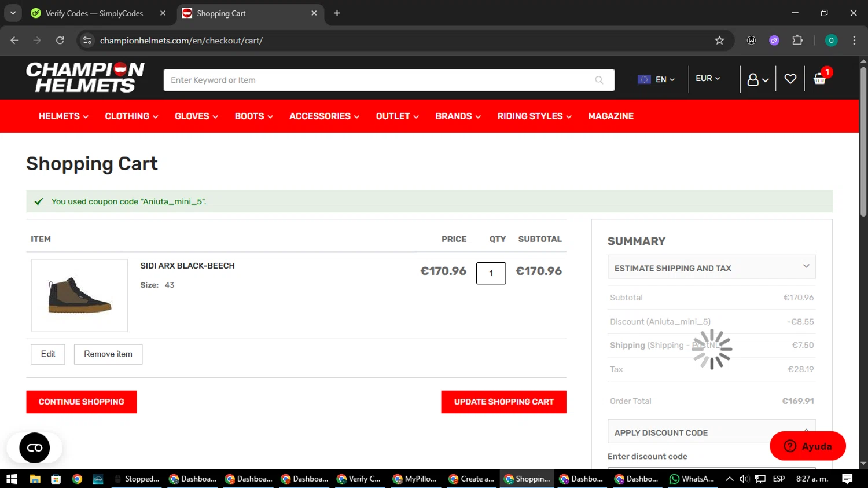Image resolution: width=868 pixels, height=488 pixels.
Task: Open the EN language dropdown
Action: (656, 79)
